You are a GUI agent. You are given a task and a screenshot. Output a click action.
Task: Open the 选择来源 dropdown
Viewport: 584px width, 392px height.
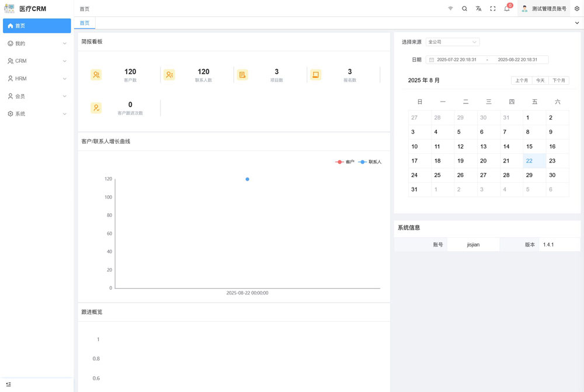pyautogui.click(x=453, y=42)
